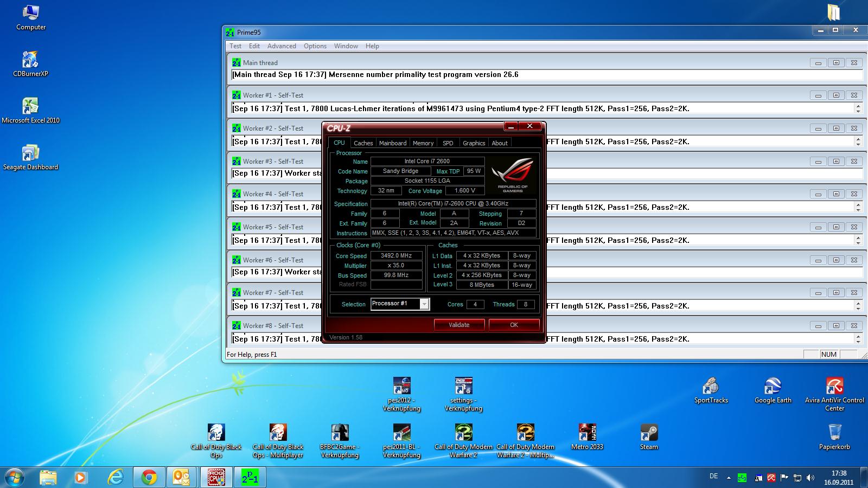Open the Processor #1 selection dropdown

424,304
